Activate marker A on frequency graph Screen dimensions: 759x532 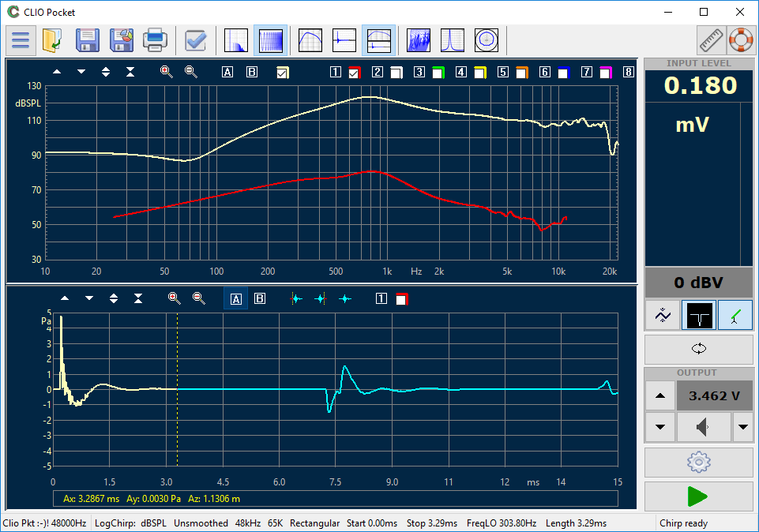(x=227, y=72)
